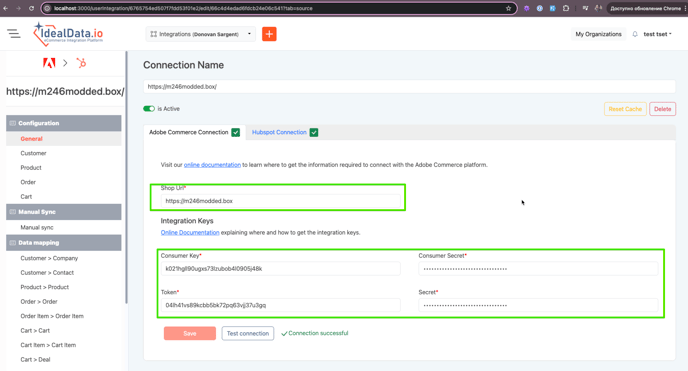Click the Chrome update available button
Screen dimensions: 688x371
pos(645,8)
